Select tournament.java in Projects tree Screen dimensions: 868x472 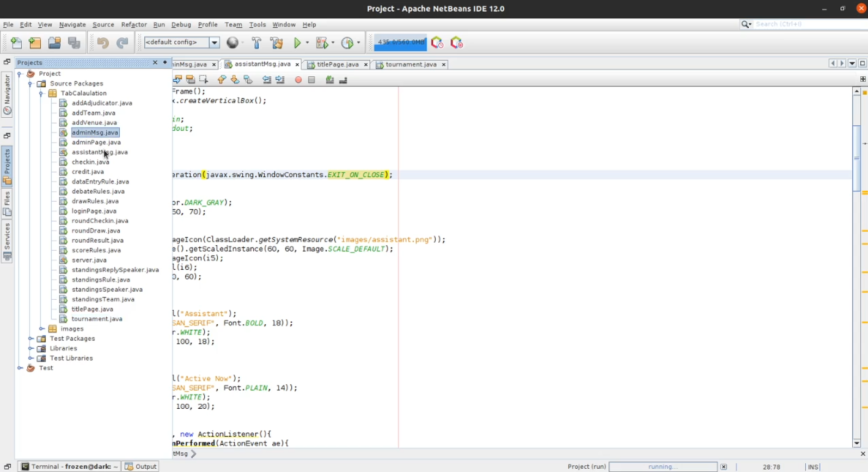97,319
